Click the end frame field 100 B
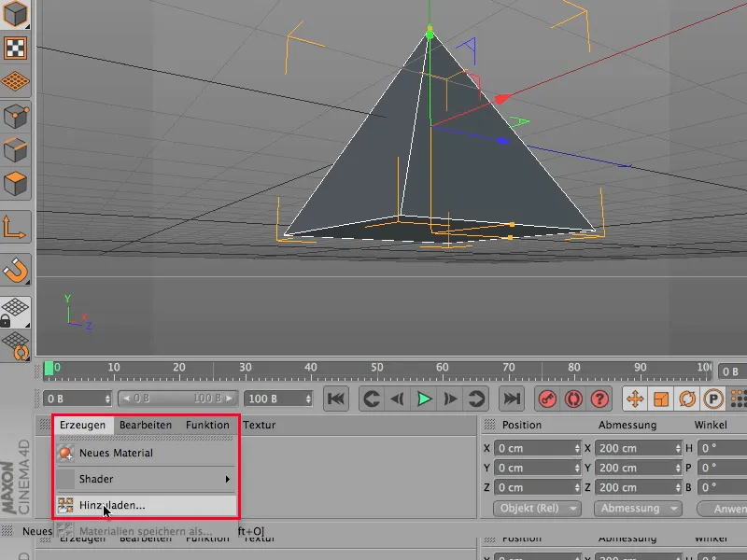The width and height of the screenshot is (747, 560). click(x=277, y=399)
